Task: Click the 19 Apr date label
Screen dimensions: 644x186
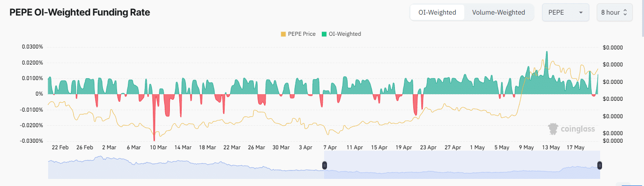Action: [x=403, y=147]
